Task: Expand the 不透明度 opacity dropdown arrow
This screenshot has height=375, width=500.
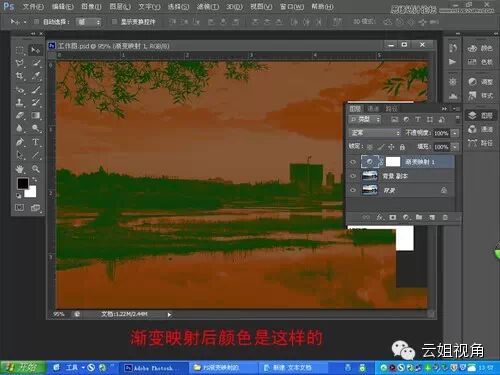Action: tap(455, 133)
